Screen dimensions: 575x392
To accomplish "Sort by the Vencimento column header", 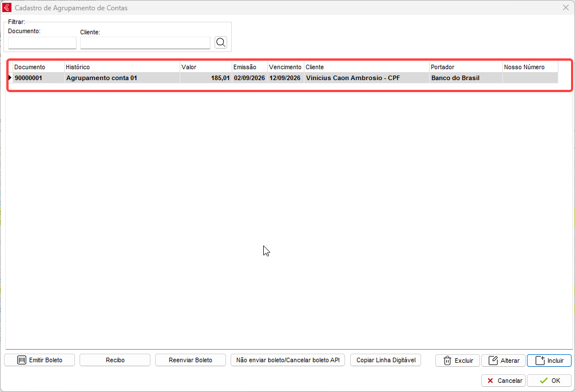I will [x=285, y=67].
